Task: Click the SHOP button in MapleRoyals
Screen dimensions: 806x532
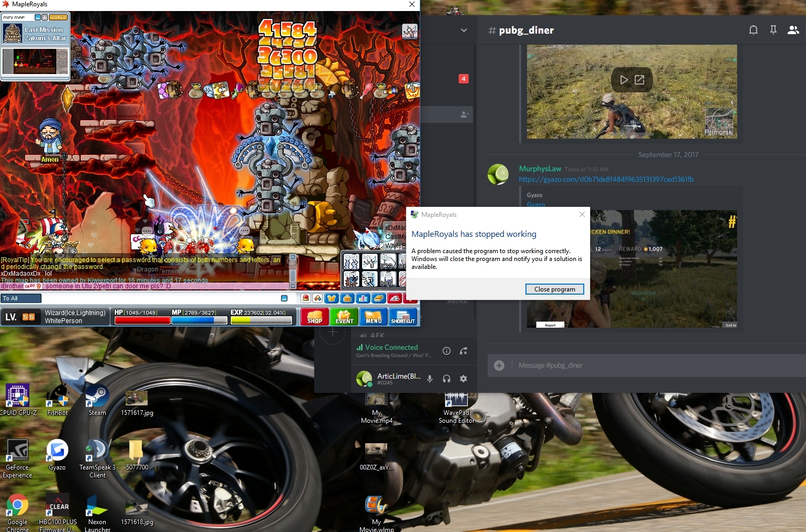Action: tap(315, 317)
